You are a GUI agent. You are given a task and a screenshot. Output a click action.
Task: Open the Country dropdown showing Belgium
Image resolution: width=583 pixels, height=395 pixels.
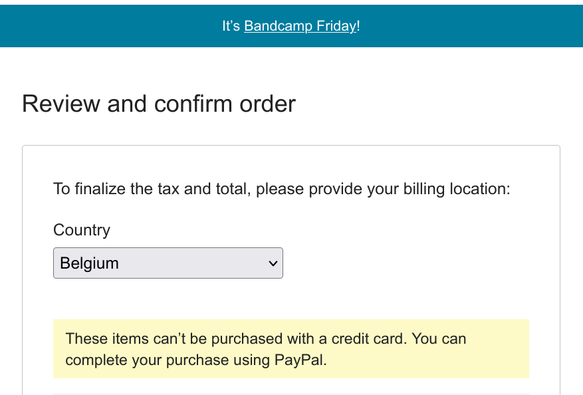[168, 263]
